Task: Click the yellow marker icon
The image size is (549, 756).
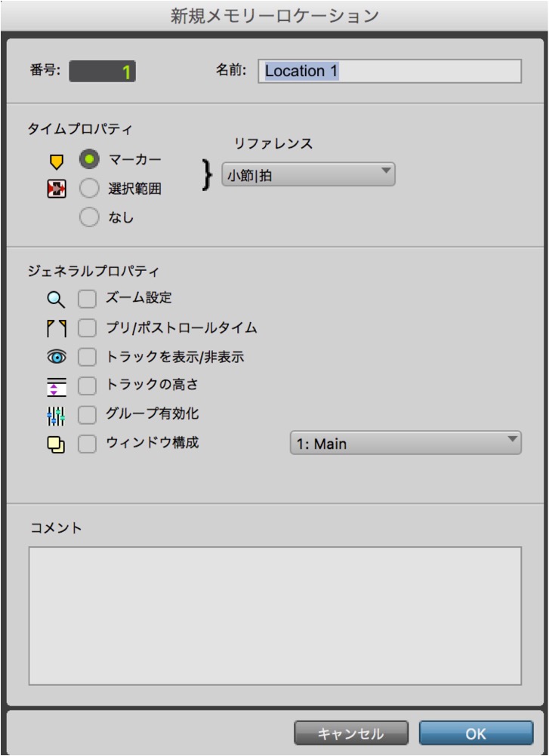Action: (x=57, y=161)
